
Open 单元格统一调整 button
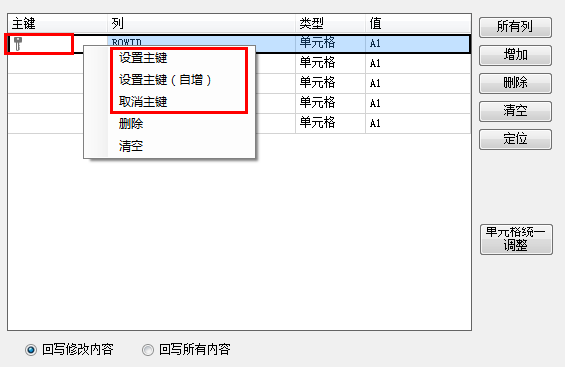516,239
